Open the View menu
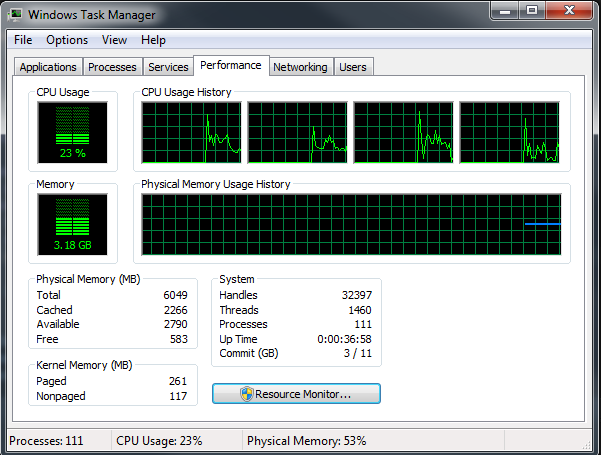The height and width of the screenshot is (455, 601). coord(114,40)
